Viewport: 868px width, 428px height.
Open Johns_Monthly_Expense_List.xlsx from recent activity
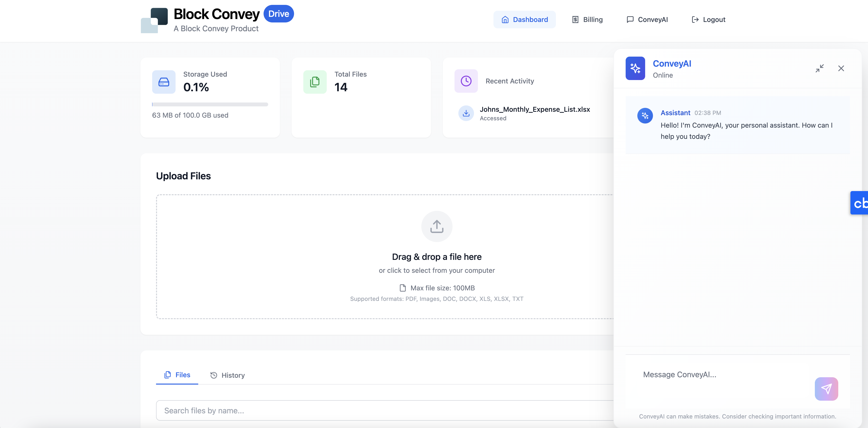click(x=535, y=109)
